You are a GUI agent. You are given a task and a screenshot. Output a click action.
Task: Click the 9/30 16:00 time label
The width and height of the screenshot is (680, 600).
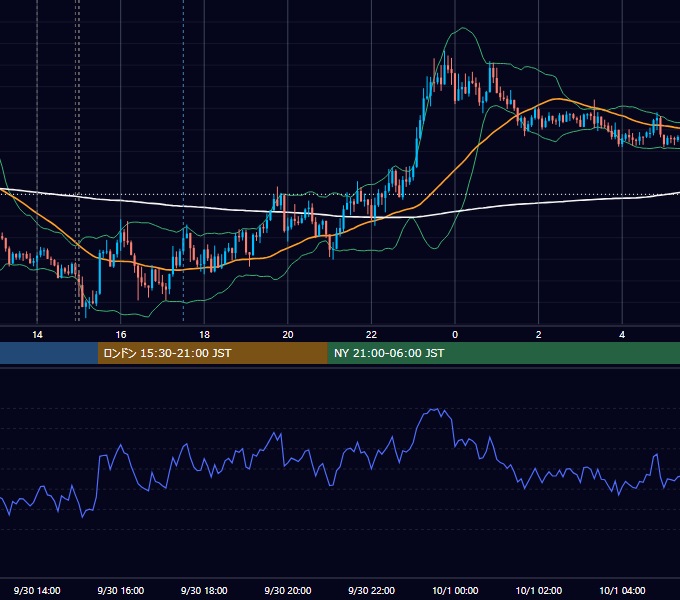pos(121,590)
